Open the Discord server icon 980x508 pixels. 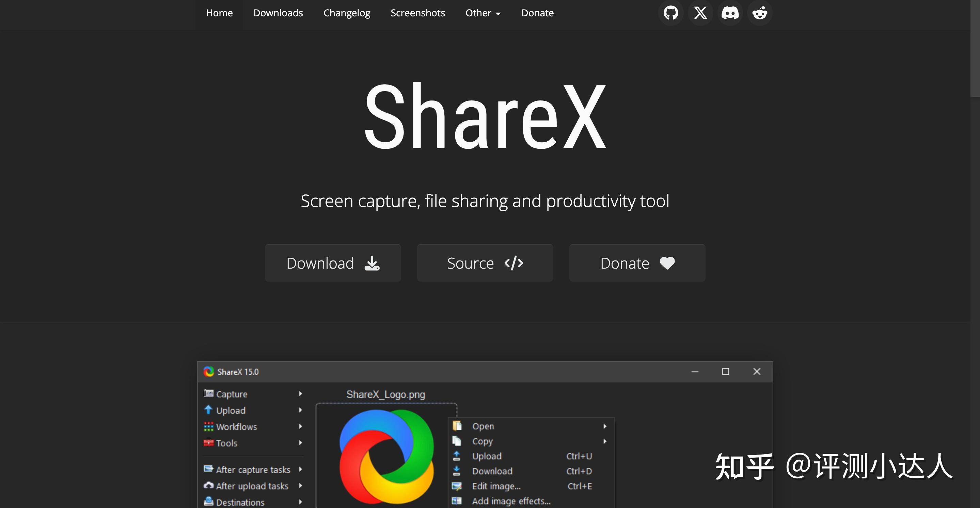[730, 13]
